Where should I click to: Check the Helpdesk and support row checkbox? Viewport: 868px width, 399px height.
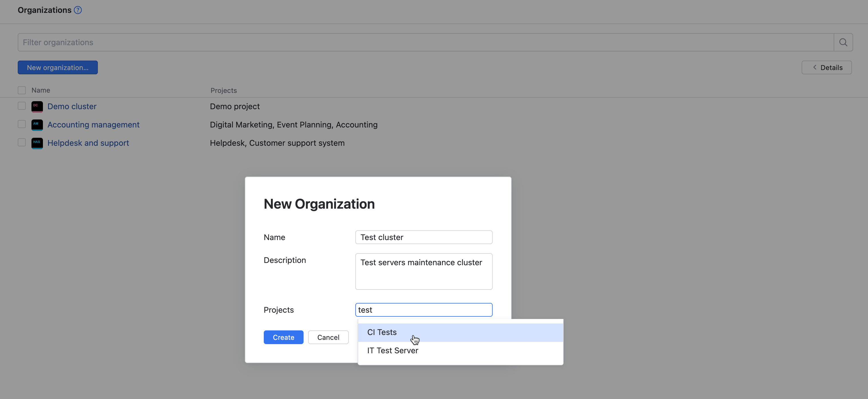click(21, 142)
